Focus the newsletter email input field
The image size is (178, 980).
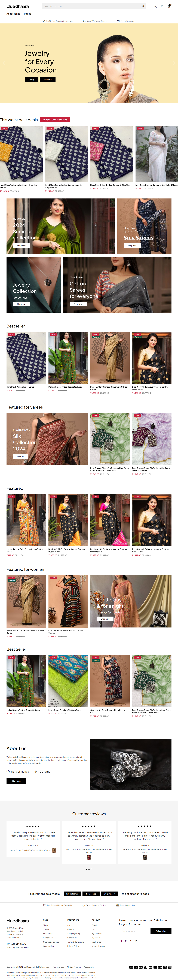[x=134, y=931]
